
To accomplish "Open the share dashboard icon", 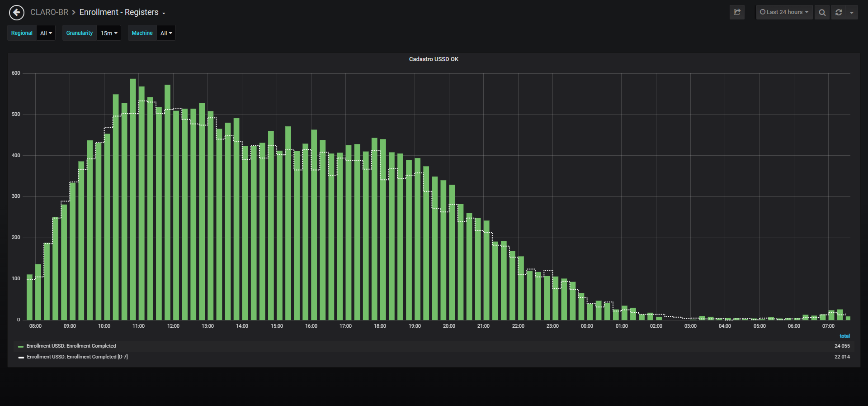I will click(737, 12).
